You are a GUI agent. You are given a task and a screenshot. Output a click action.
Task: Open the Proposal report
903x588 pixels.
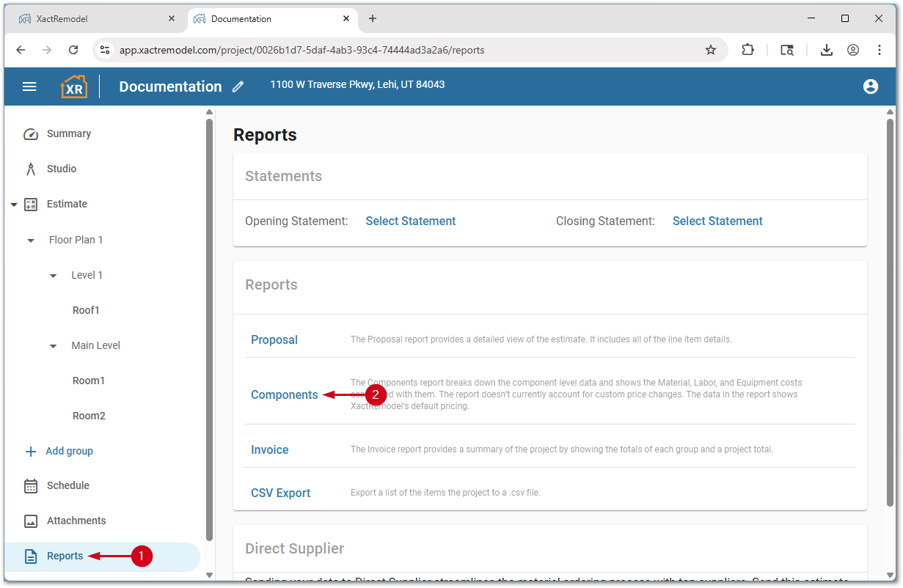(274, 340)
